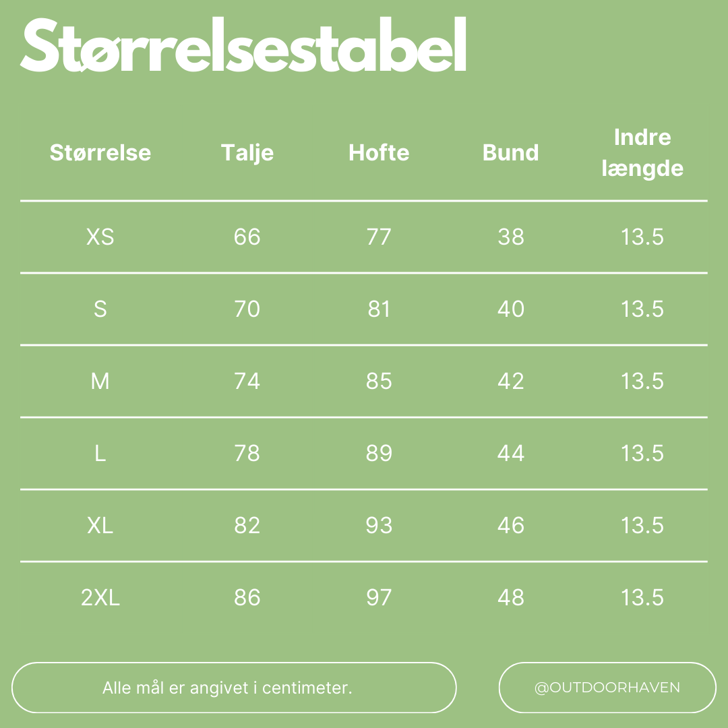The width and height of the screenshot is (728, 728).
Task: Click the L size row label
Action: point(100,454)
